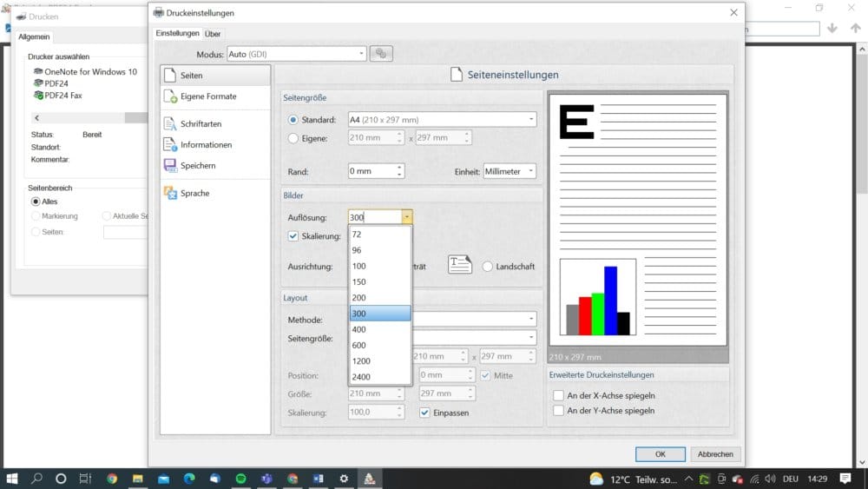Viewport: 868px width, 489px height.
Task: Click the printer list horizontal scrollbar
Action: (89, 118)
